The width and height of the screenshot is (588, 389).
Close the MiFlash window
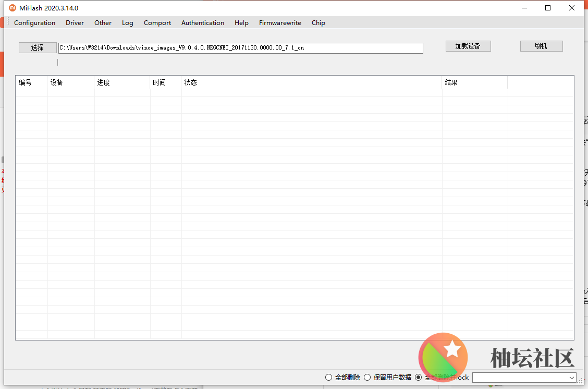[x=572, y=8]
